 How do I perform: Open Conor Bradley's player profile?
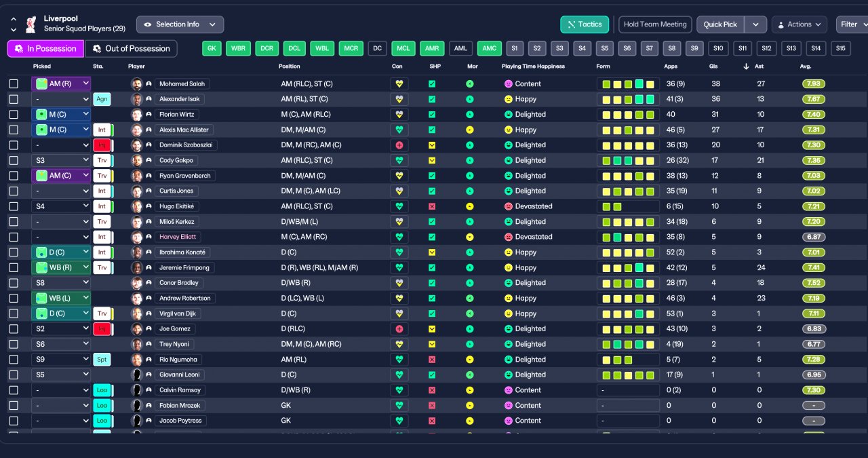(x=179, y=283)
